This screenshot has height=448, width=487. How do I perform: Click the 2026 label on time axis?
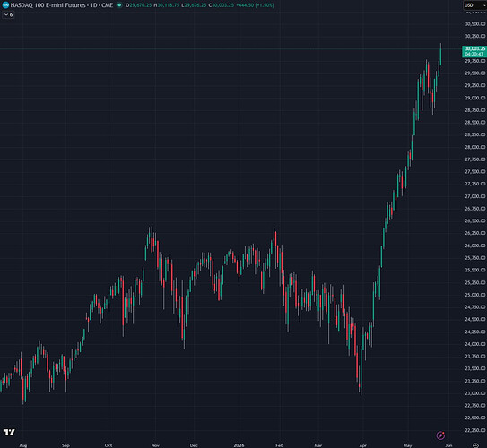click(239, 445)
